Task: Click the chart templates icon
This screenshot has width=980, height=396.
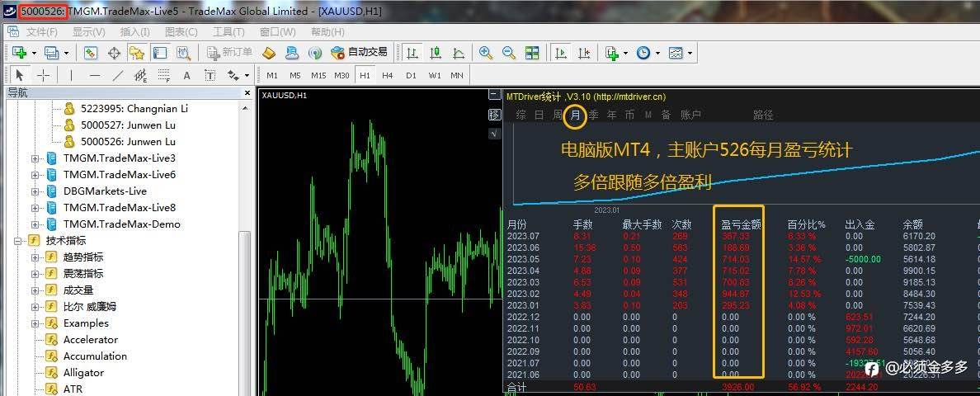Action: pyautogui.click(x=676, y=53)
